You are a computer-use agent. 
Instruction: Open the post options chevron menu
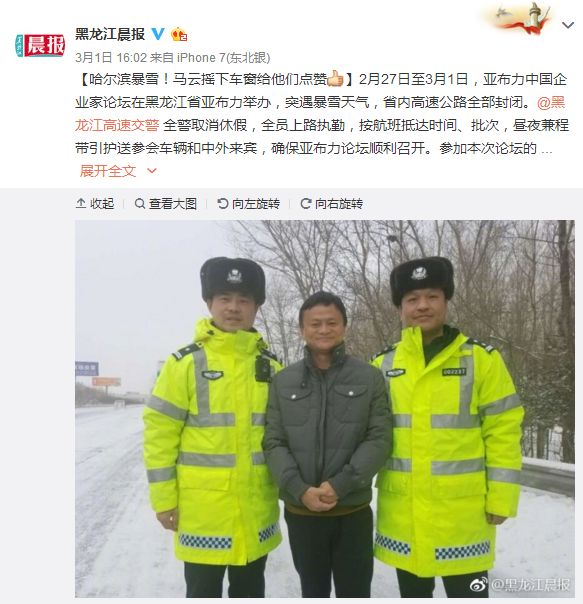pos(568,25)
